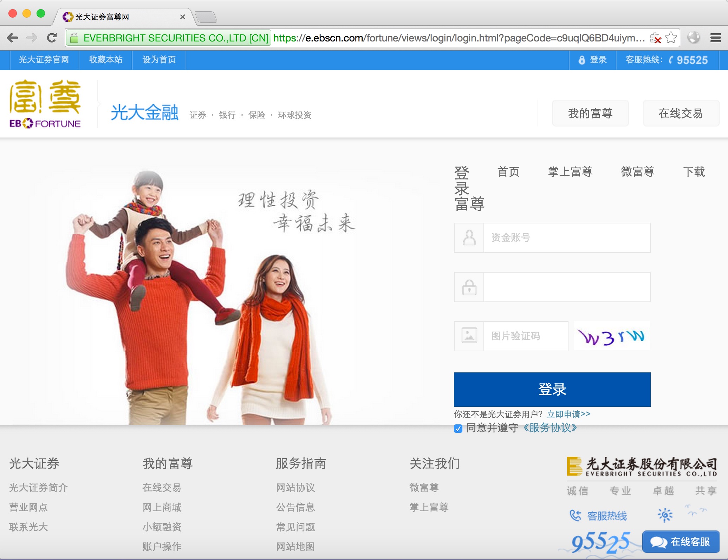Viewport: 728px width, 560px height.
Task: Click the 在线交易 header button
Action: [x=681, y=113]
